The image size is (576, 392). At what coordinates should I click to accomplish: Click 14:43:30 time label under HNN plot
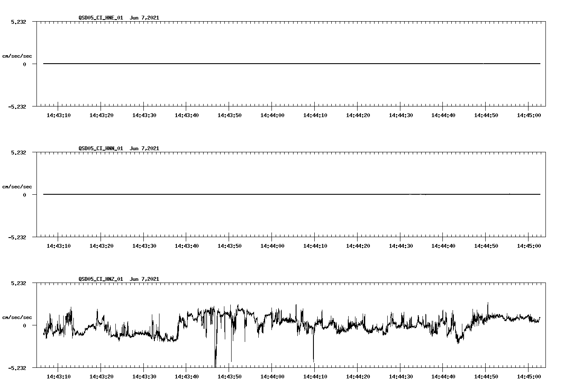144,246
